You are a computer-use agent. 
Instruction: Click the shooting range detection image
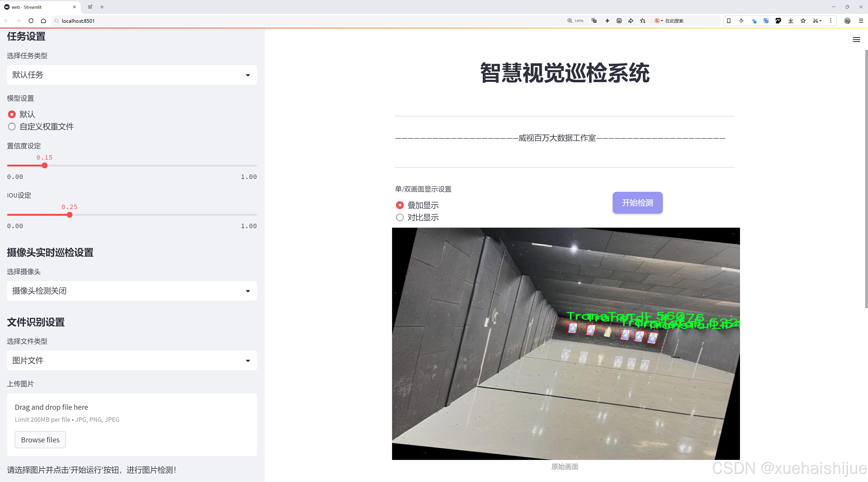pos(566,344)
